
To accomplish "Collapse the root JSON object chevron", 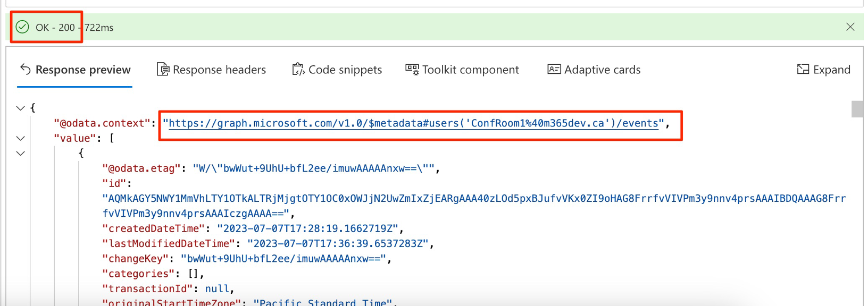I will [20, 108].
